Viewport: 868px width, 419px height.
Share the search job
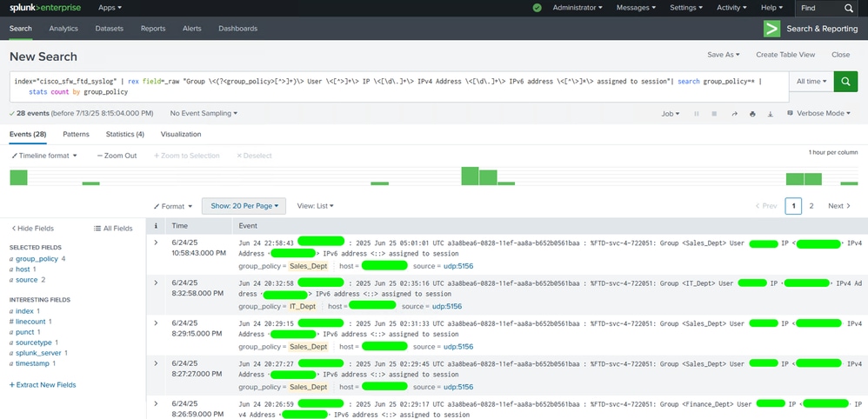[x=734, y=114]
